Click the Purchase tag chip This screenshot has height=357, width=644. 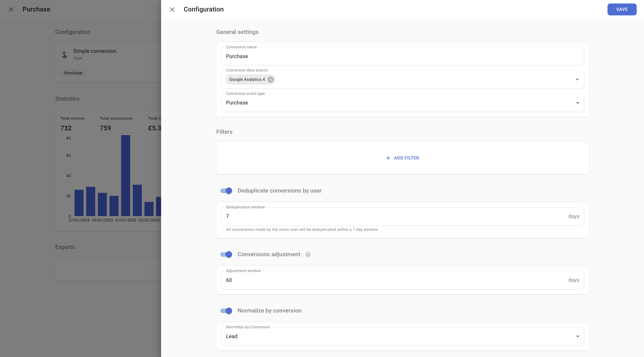[73, 73]
